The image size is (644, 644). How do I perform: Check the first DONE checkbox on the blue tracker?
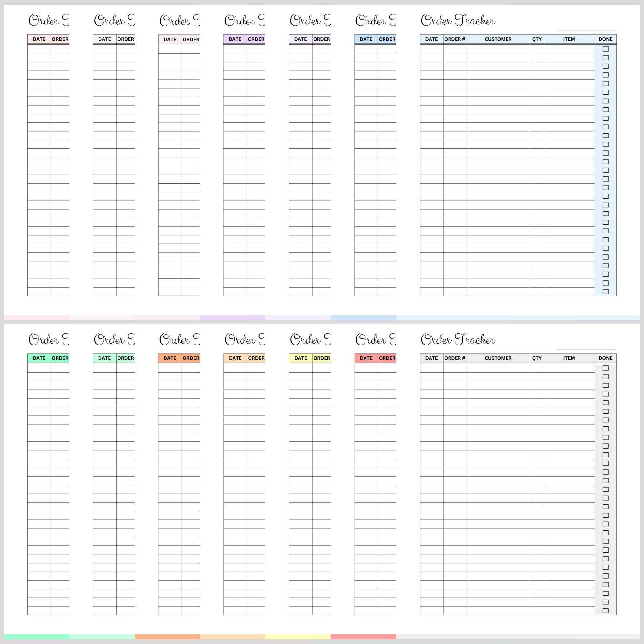coord(605,49)
